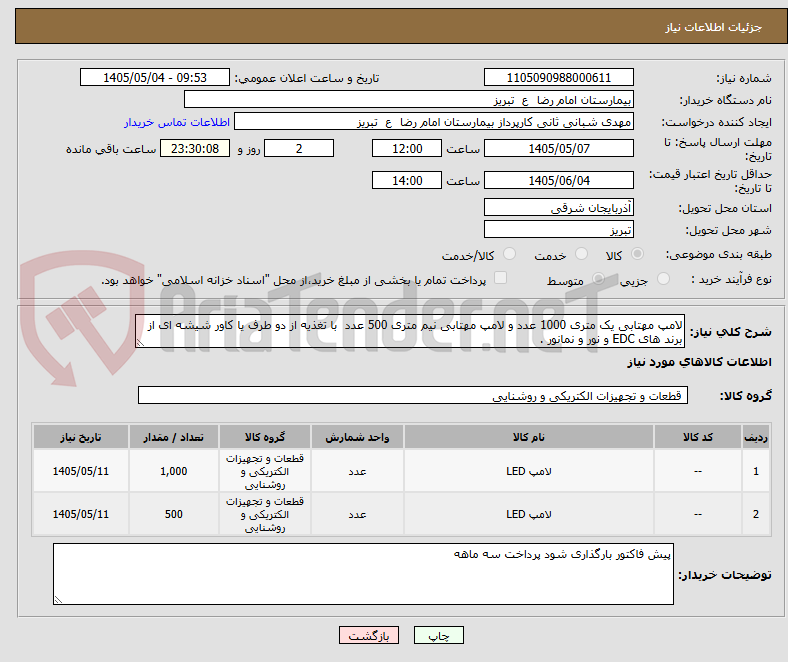This screenshot has height=662, width=788.
Task: Click need date 1405/05/11 in row 2
Action: point(81,514)
